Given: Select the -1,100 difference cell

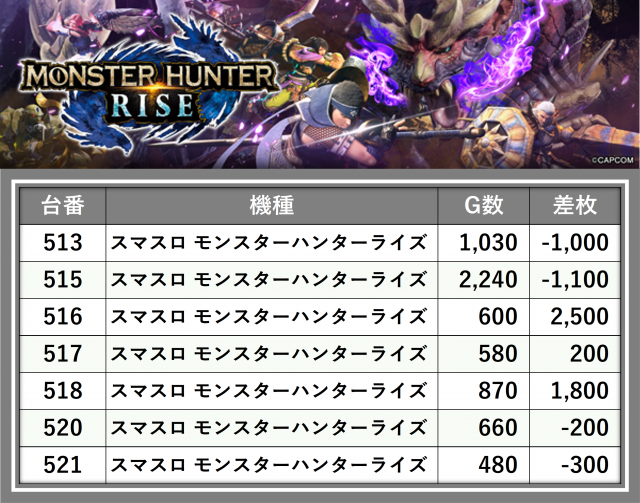Looking at the screenshot, I should coord(574,280).
